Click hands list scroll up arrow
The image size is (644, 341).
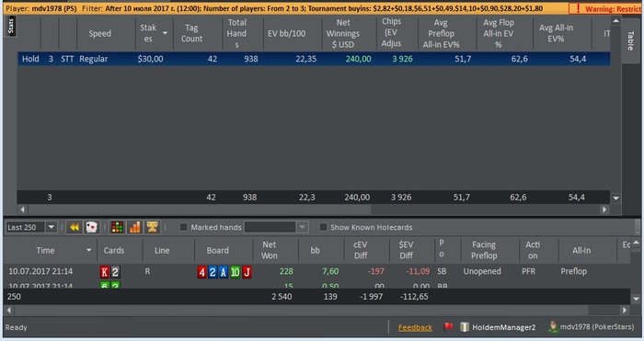pyautogui.click(x=636, y=243)
